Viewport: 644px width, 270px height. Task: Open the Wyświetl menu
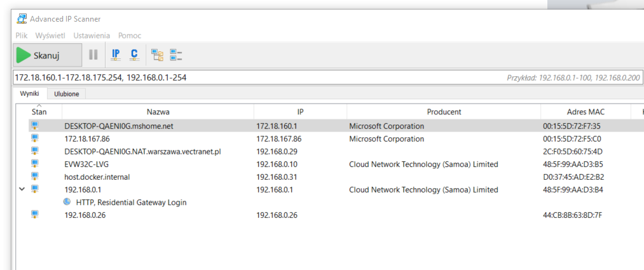click(50, 36)
